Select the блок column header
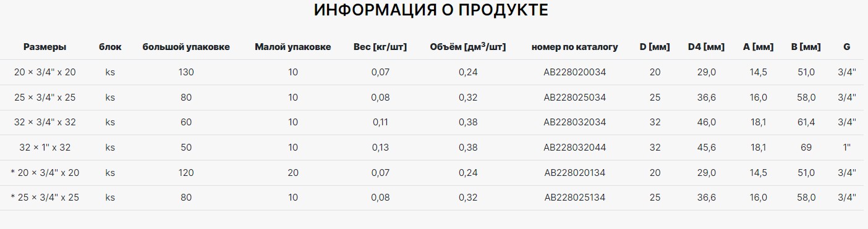This screenshot has height=229, width=868. 110,47
